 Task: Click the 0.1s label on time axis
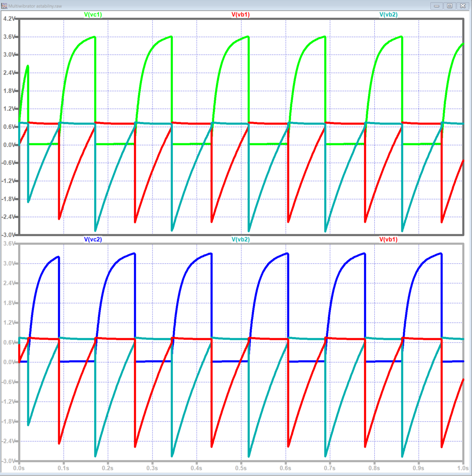tap(63, 468)
